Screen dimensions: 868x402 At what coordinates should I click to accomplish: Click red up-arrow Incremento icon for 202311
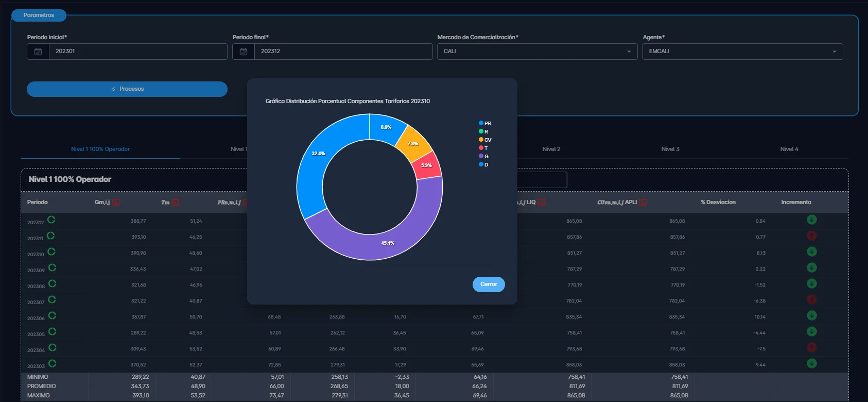click(811, 236)
